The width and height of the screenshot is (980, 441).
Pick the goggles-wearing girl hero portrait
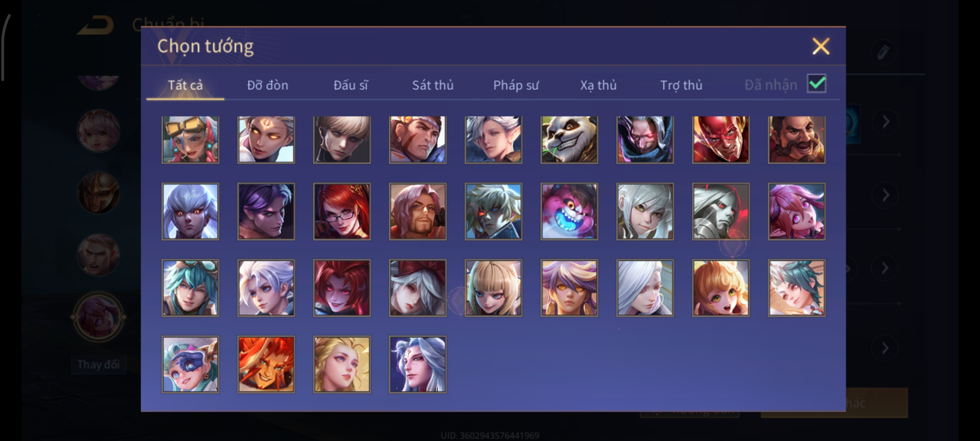coord(190,140)
